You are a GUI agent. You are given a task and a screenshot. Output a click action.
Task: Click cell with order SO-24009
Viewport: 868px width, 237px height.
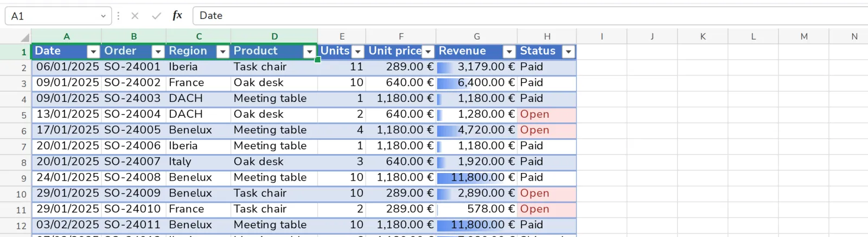(x=133, y=193)
